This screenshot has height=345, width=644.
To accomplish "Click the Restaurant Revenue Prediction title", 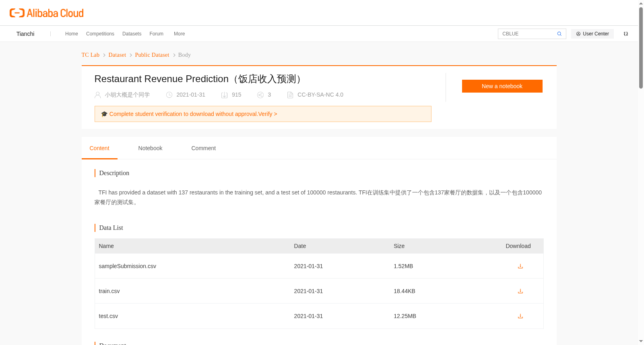I will pos(200,79).
